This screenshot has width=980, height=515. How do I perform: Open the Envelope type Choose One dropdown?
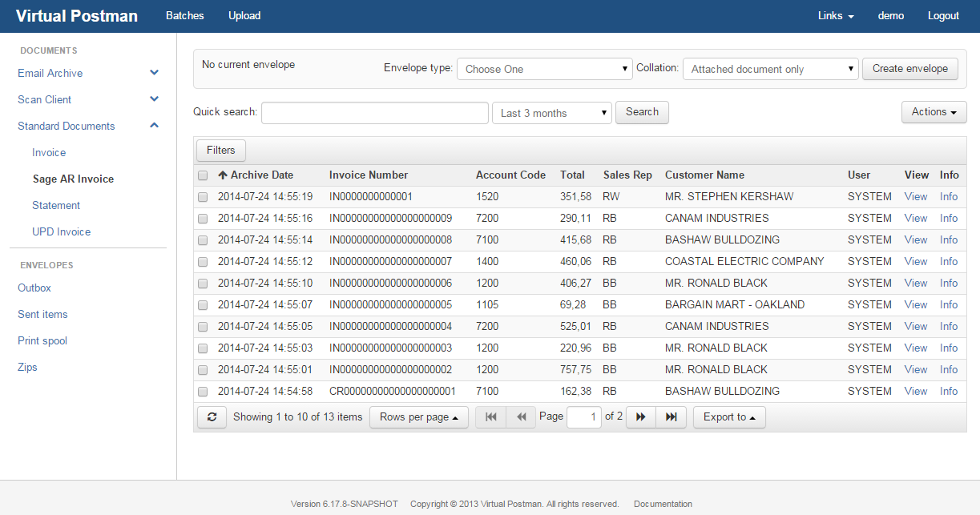coord(545,69)
